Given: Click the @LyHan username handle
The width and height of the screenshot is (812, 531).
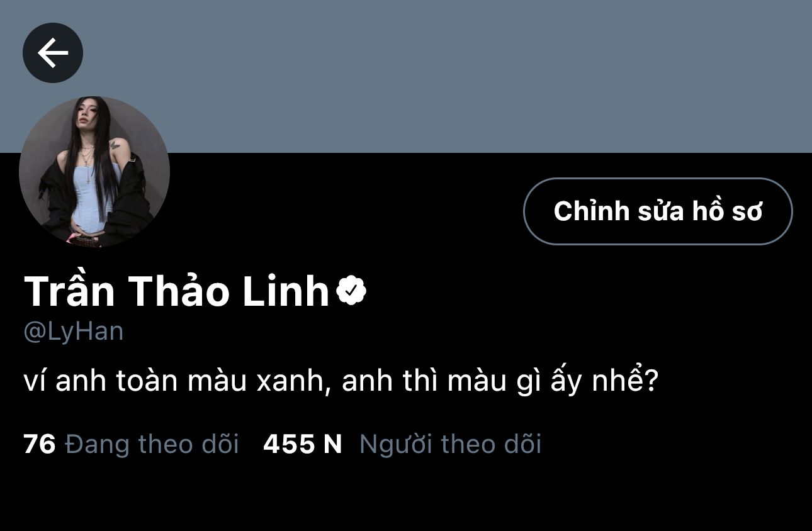Looking at the screenshot, I should pyautogui.click(x=74, y=332).
